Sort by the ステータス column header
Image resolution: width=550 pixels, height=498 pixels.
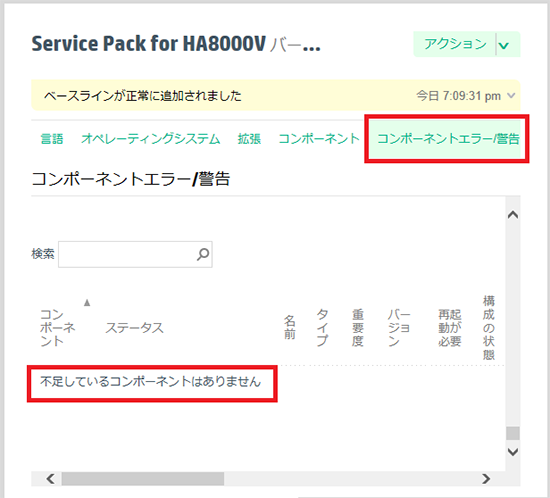[134, 328]
